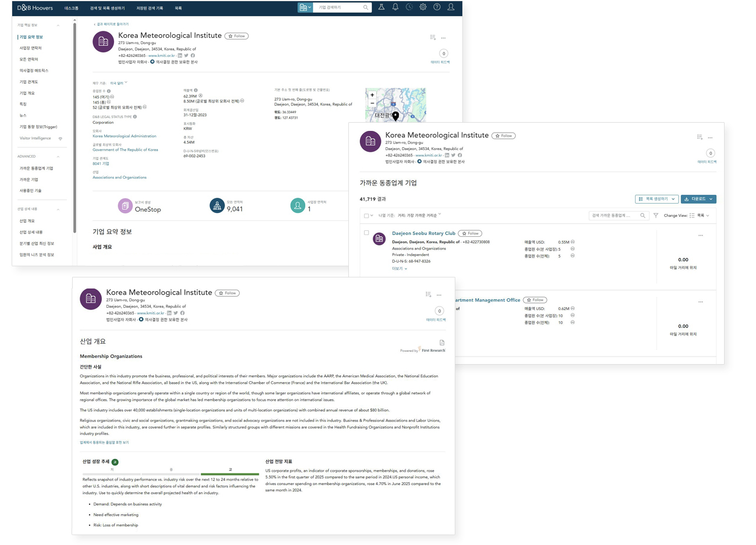Image resolution: width=756 pixels, height=545 pixels.
Task: Collapse the ADVANCED sidebar section
Action: coord(58,156)
